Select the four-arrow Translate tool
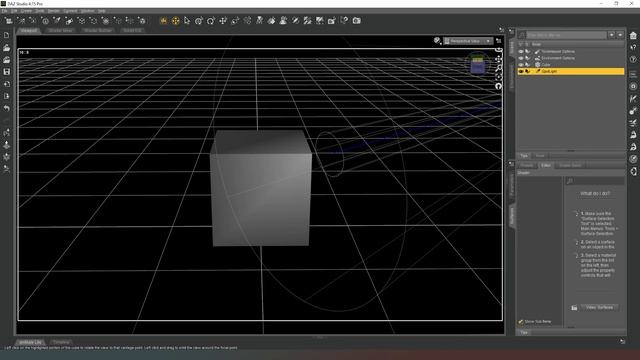Viewport: 640px width, 360px height. [223, 20]
